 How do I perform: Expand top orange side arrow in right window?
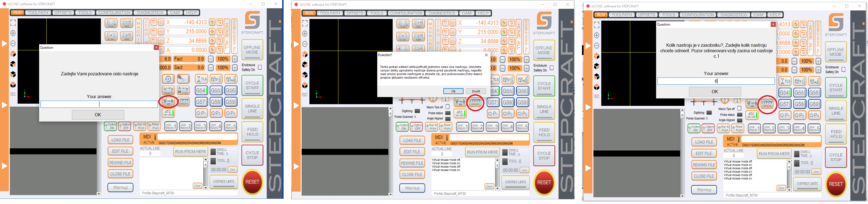click(588, 46)
